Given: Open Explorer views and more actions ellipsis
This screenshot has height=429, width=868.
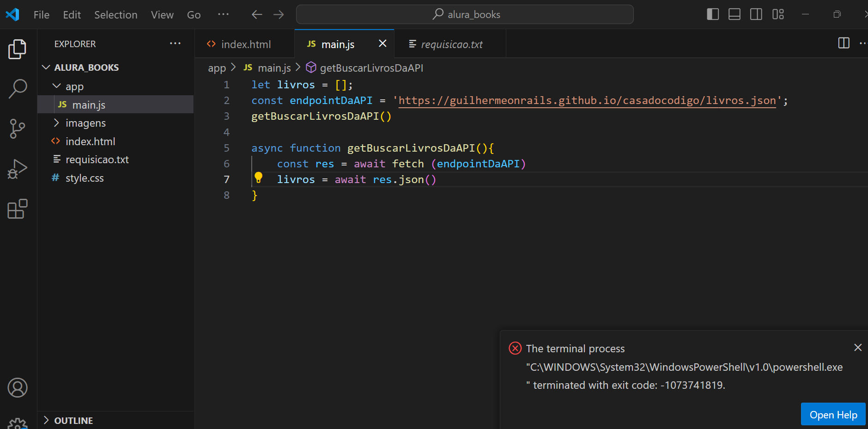Looking at the screenshot, I should pyautogui.click(x=175, y=43).
